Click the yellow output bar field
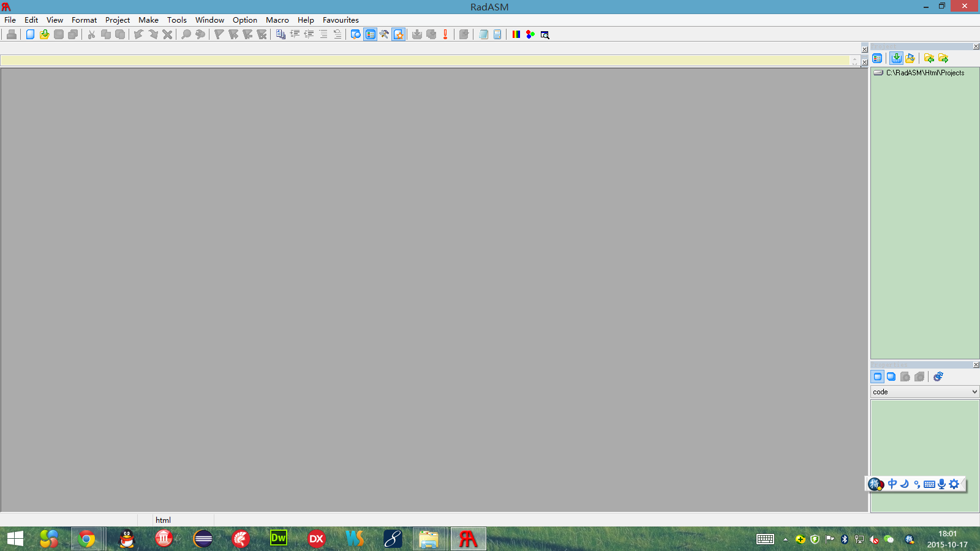 point(426,60)
